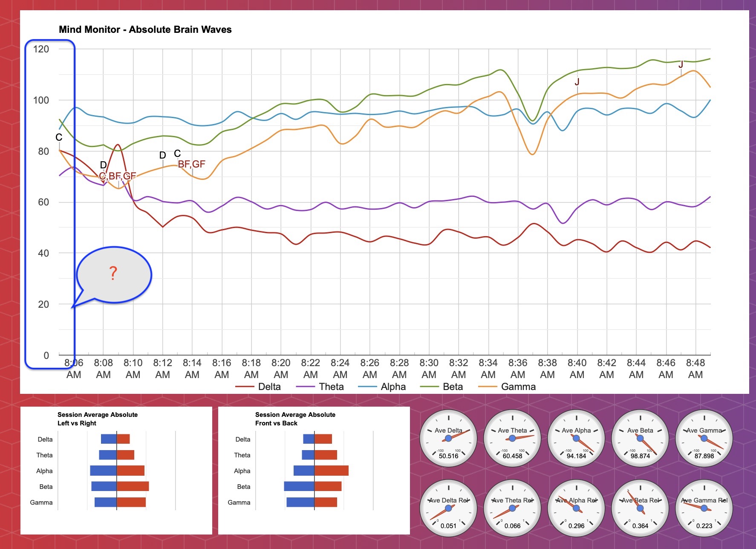Open the Ave Delta gauge reading 50.516
The image size is (756, 549).
(448, 439)
